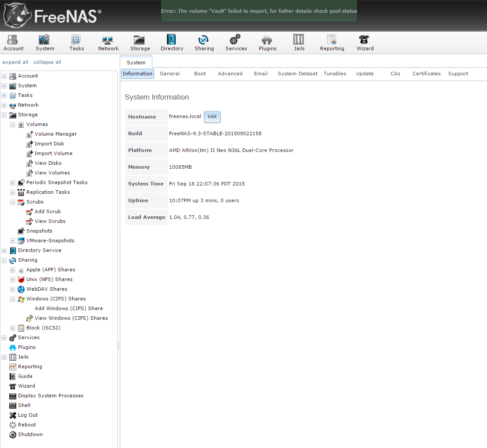This screenshot has height=448, width=487.
Task: Click the Shell icon in sidebar
Action: click(x=13, y=405)
